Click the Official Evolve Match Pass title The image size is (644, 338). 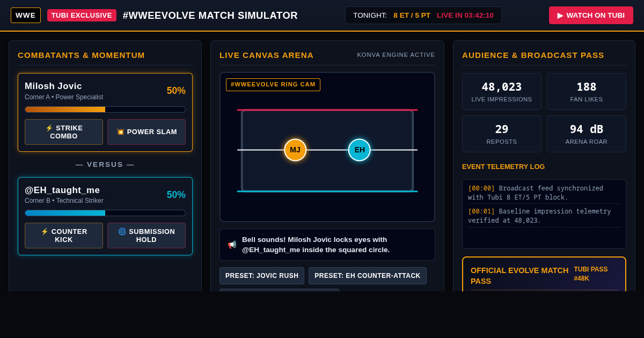click(519, 276)
